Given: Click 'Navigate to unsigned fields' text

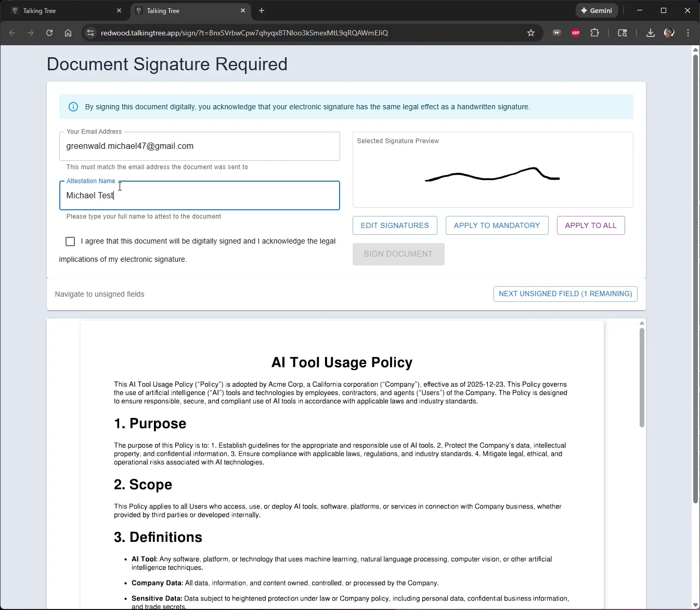Looking at the screenshot, I should [x=100, y=294].
